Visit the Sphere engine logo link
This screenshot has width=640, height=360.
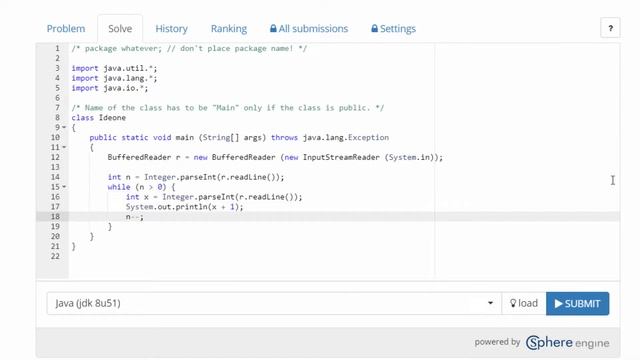tap(567, 342)
